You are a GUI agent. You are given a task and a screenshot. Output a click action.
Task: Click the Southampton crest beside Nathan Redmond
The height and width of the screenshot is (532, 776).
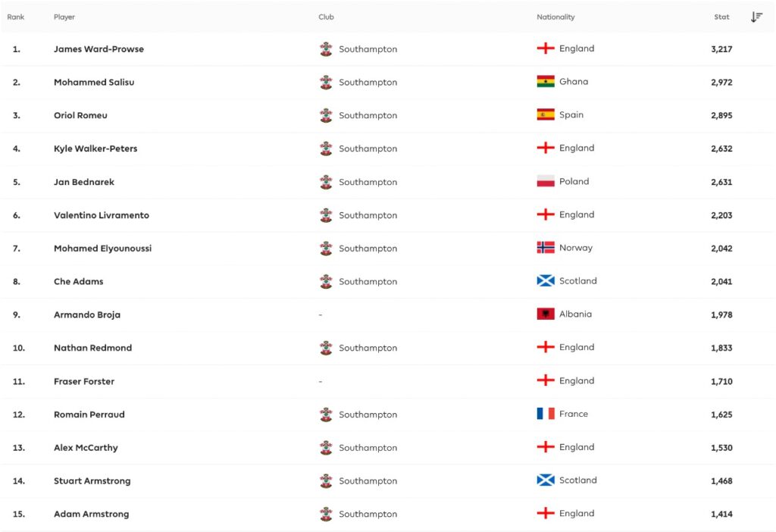326,347
